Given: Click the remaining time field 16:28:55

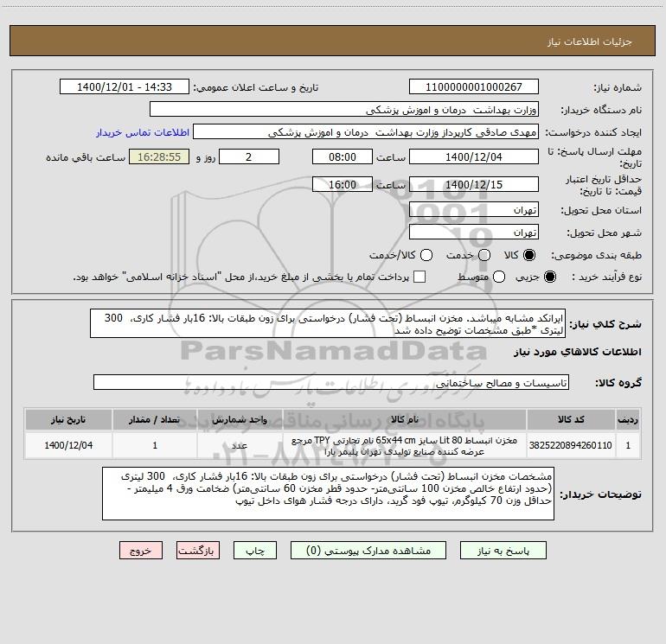Looking at the screenshot, I should coord(159,156).
